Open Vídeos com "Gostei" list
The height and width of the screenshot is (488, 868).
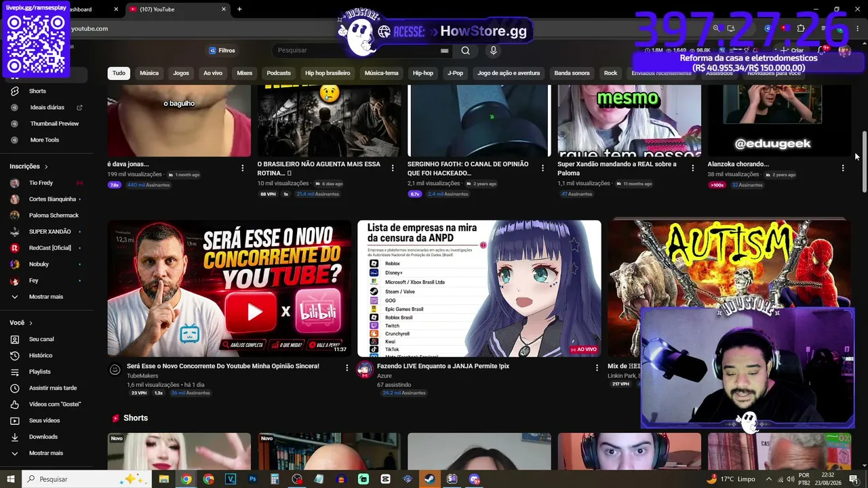[55, 404]
